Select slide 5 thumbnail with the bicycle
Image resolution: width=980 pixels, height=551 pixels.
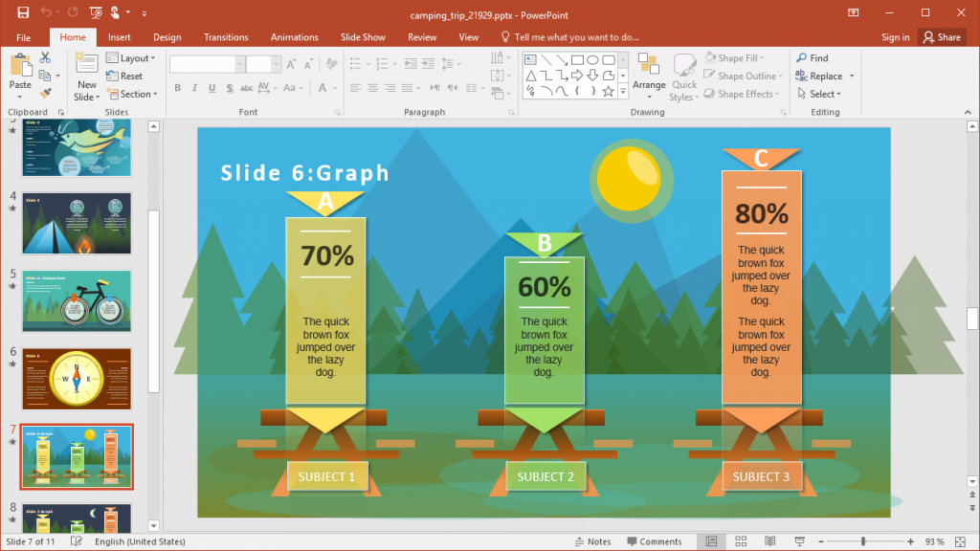pyautogui.click(x=76, y=301)
